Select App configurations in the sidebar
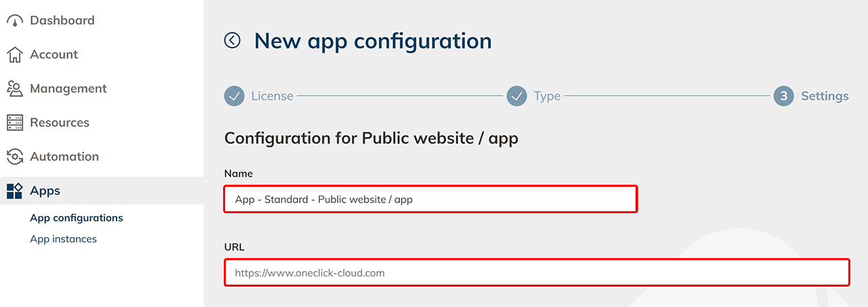The width and height of the screenshot is (868, 307). tap(77, 218)
